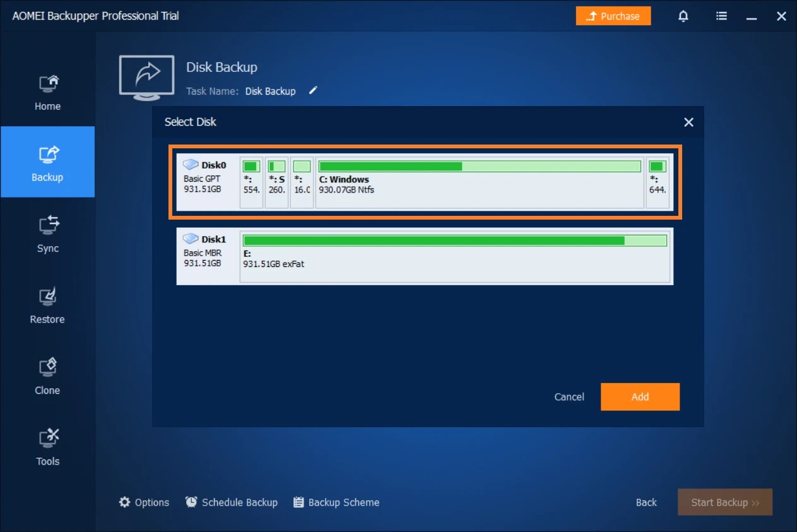Open Options text link
Image resolution: width=797 pixels, height=532 pixels.
click(152, 502)
